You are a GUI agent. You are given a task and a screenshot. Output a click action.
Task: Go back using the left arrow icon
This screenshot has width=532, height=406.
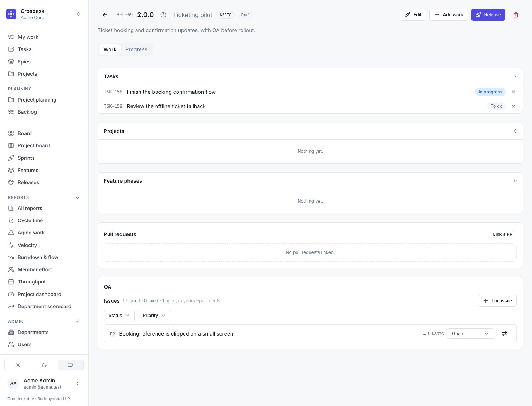click(105, 15)
